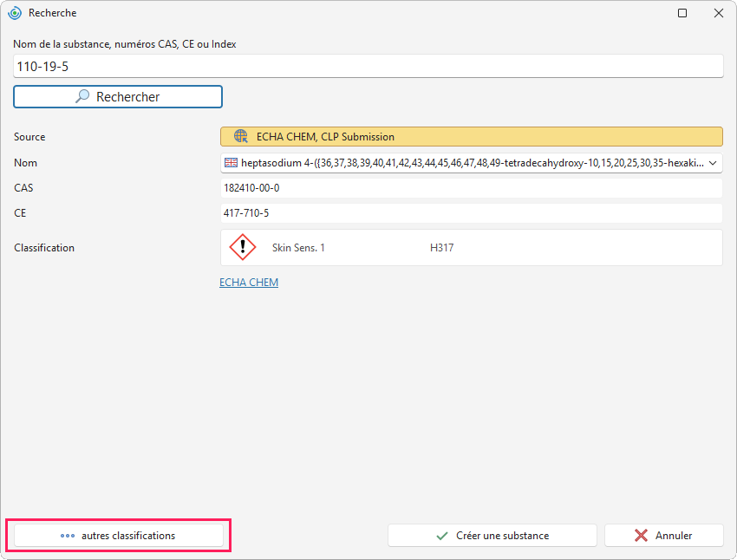Viewport: 737px width, 560px height.
Task: Click the Classification field label
Action: tap(44, 248)
